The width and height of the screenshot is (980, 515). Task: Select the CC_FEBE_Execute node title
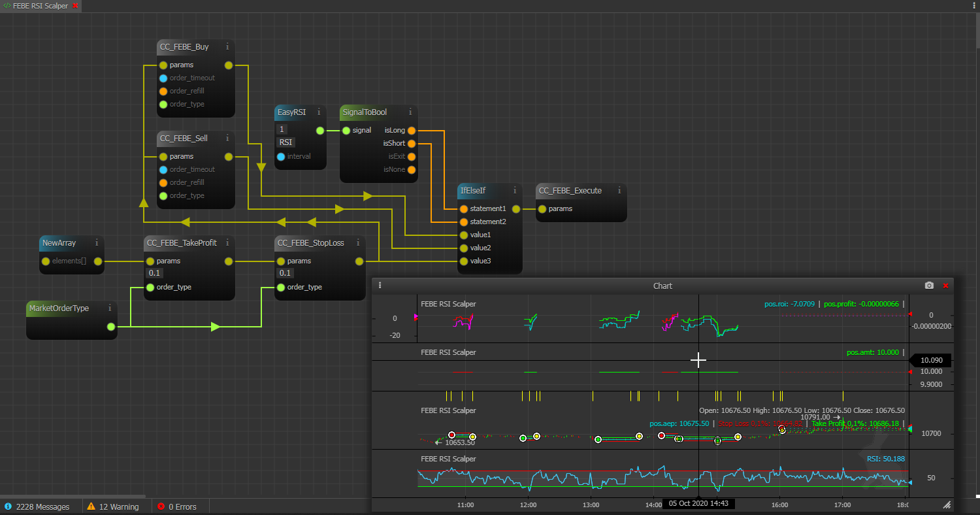tap(570, 190)
